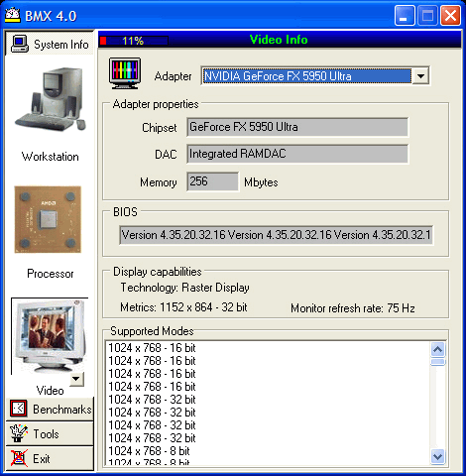Click the System Info computer icon
This screenshot has width=466, height=476.
(x=20, y=44)
